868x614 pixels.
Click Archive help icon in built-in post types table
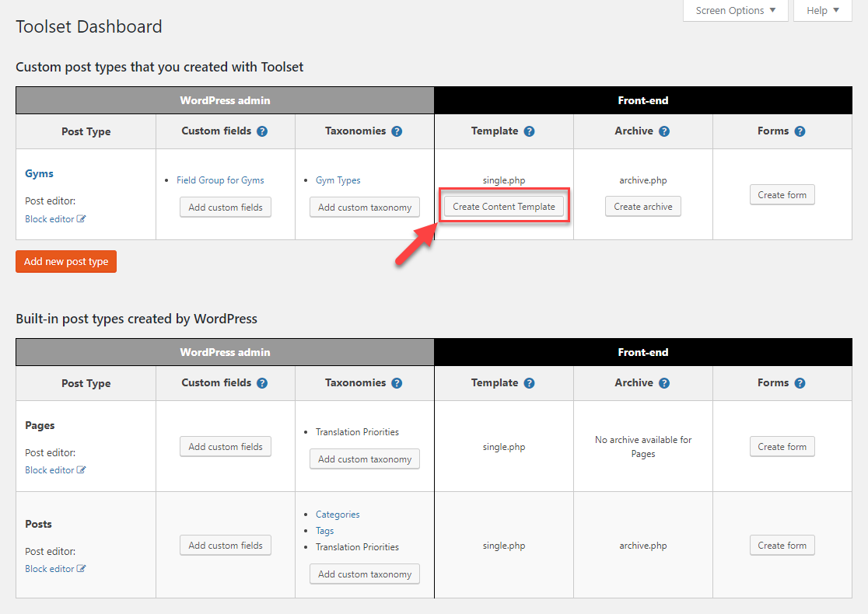664,383
